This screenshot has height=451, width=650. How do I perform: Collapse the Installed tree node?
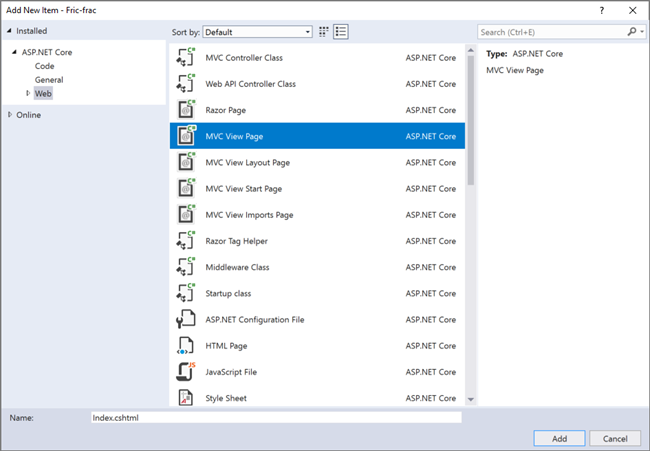pos(10,31)
